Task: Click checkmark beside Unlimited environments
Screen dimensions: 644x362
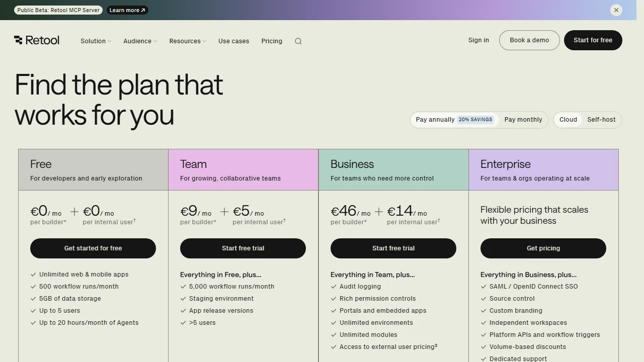Action: (334, 323)
